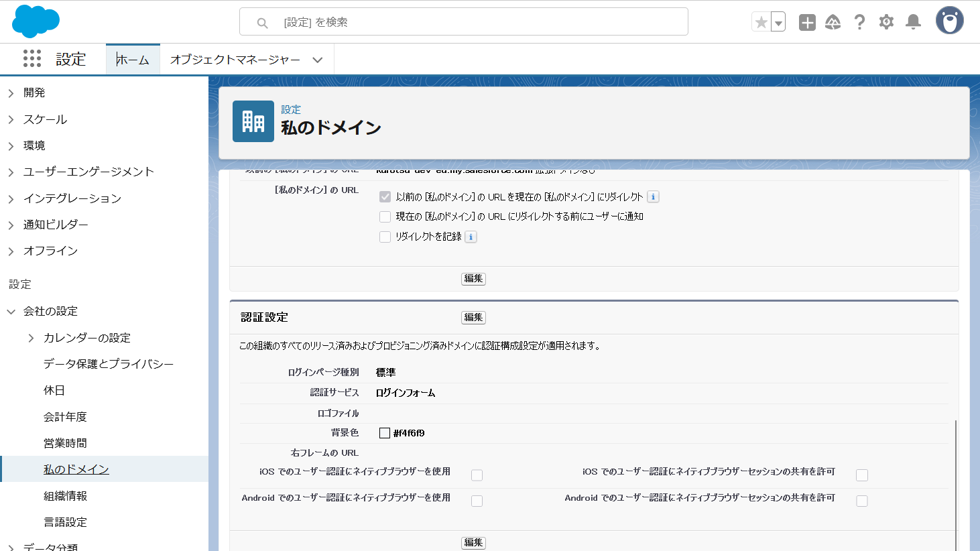Select 私のドメイン in the sidebar
This screenshot has width=980, height=551.
[76, 469]
